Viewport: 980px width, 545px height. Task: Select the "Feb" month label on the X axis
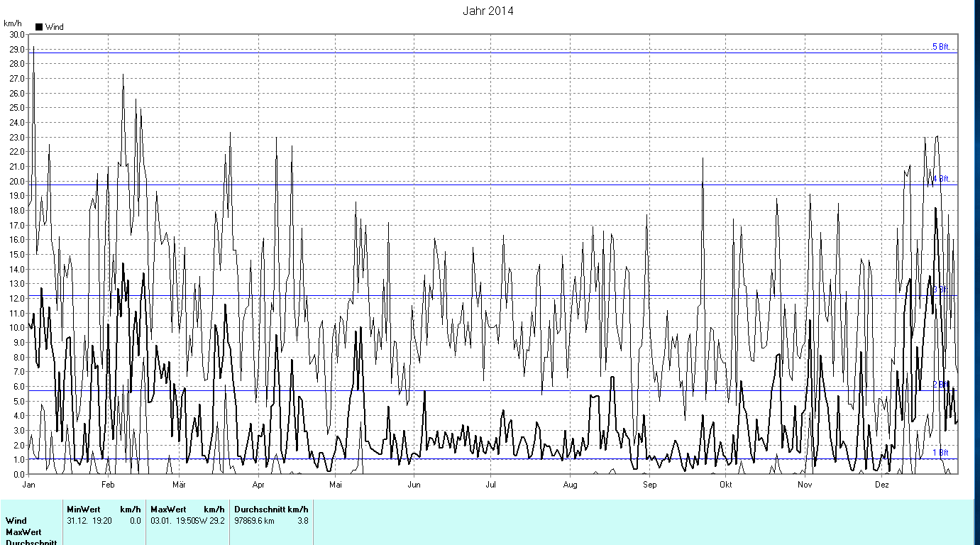tap(108, 485)
